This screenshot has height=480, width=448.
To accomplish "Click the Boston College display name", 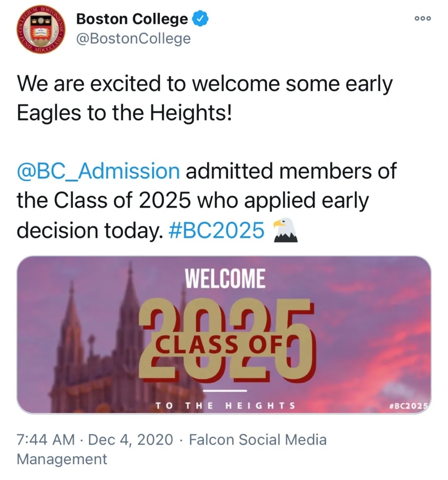I will pos(132,19).
